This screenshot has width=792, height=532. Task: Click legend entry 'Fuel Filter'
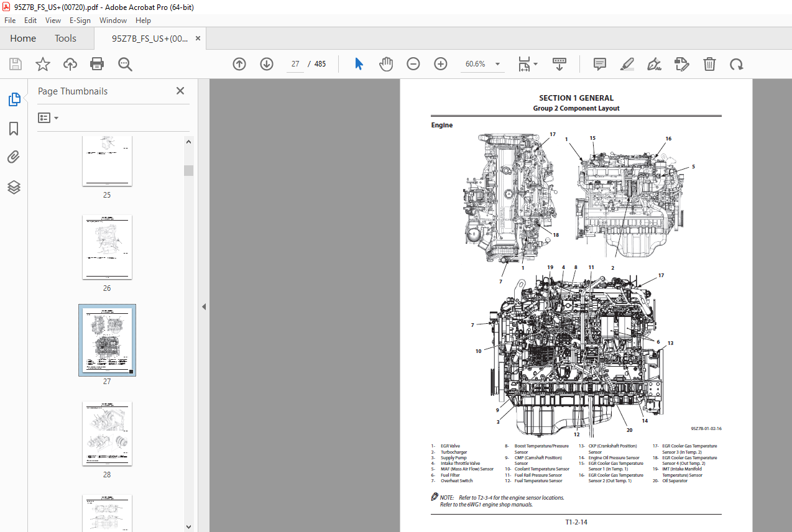451,475
